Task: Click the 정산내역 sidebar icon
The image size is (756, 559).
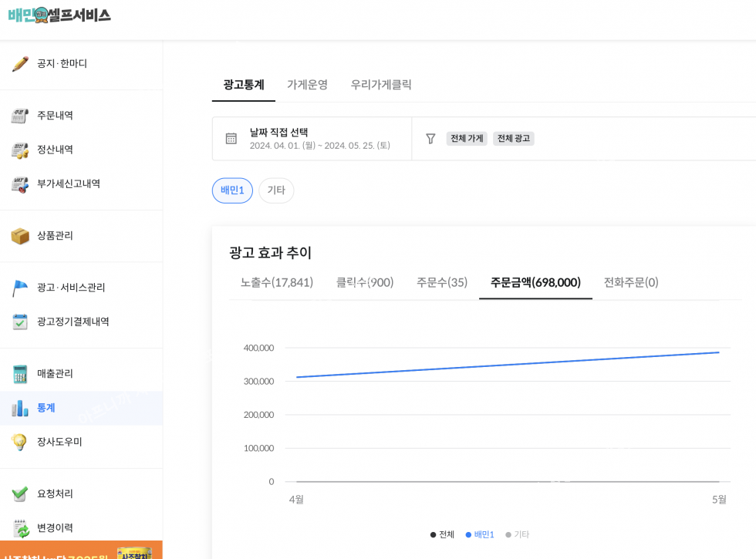Action: [20, 150]
